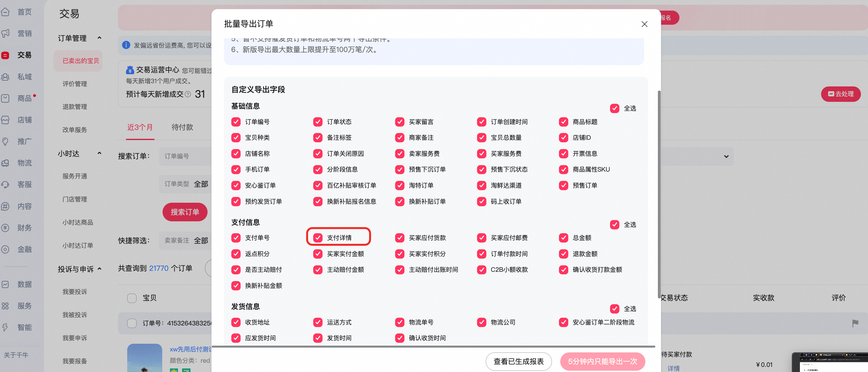Uncheck the 确认收货时间 field
The width and height of the screenshot is (868, 372).
(400, 338)
